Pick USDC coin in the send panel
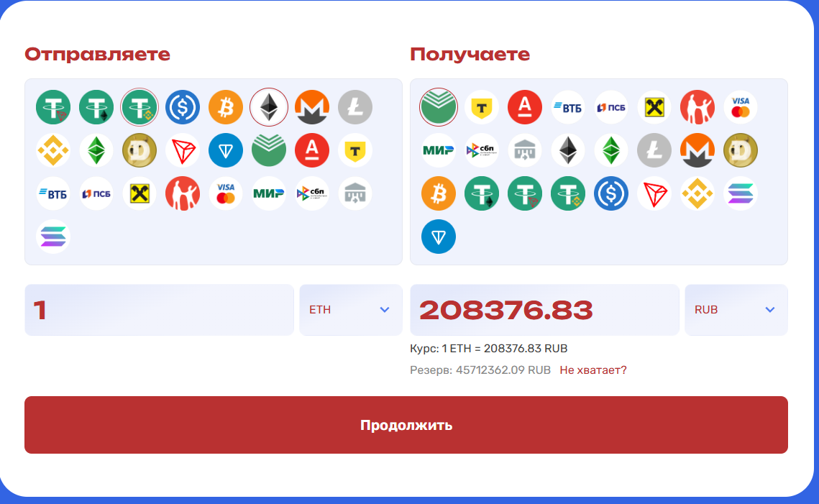The width and height of the screenshot is (819, 504). (183, 107)
